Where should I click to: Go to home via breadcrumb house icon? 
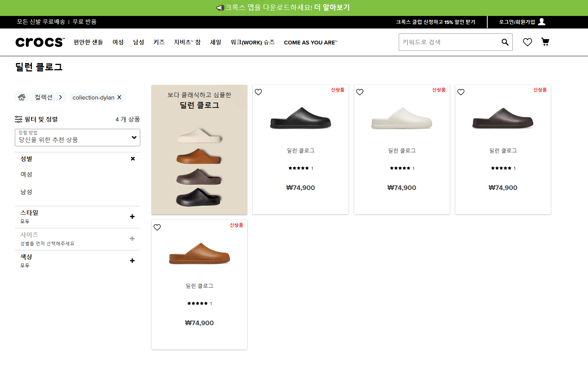pyautogui.click(x=22, y=97)
